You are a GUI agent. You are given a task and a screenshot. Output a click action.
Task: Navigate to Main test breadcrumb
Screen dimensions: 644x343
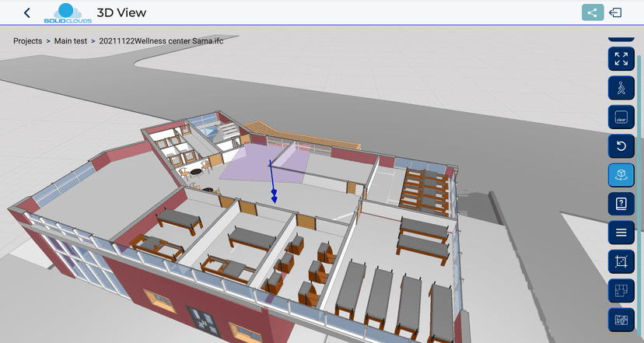(71, 41)
